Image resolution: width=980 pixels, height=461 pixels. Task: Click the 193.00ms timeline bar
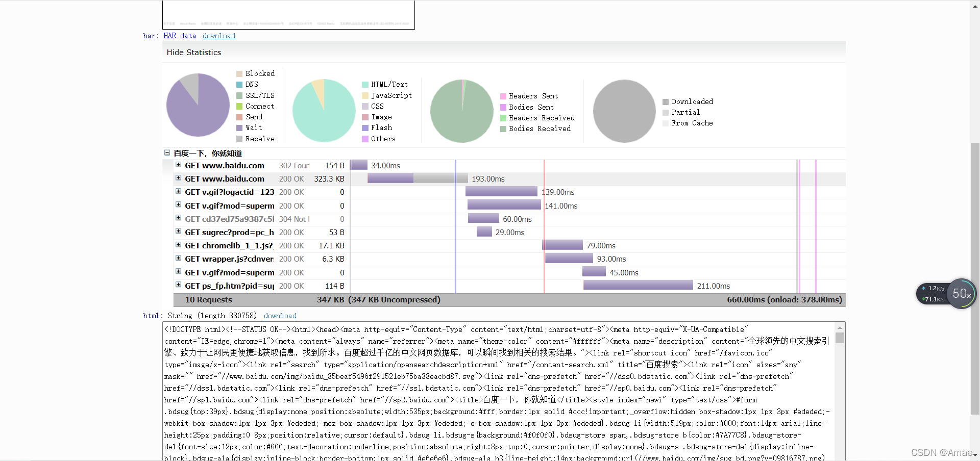click(x=418, y=178)
